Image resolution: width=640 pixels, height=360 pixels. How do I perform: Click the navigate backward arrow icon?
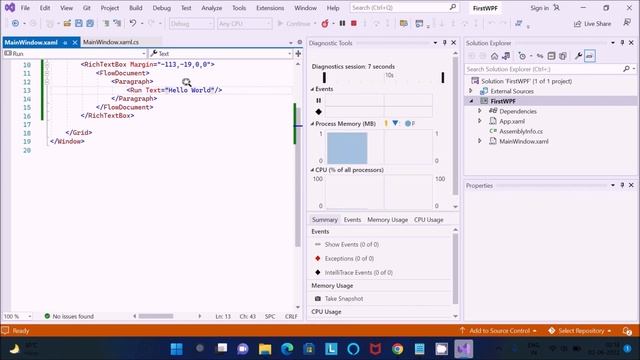[x=15, y=24]
